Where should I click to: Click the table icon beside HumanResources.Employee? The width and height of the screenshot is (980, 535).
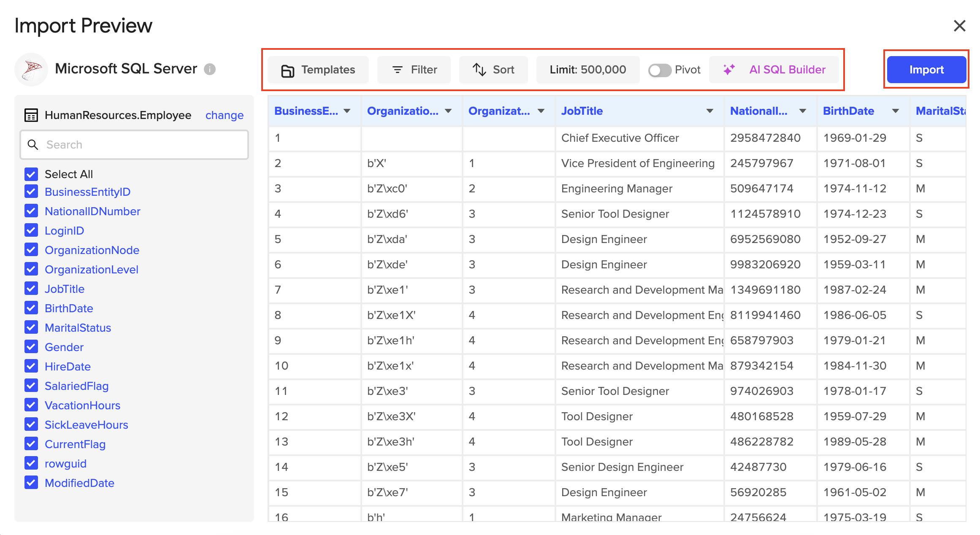[x=31, y=115]
